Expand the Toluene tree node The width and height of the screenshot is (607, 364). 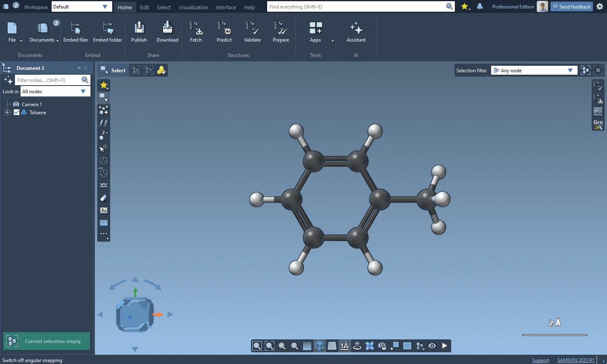[x=7, y=113]
